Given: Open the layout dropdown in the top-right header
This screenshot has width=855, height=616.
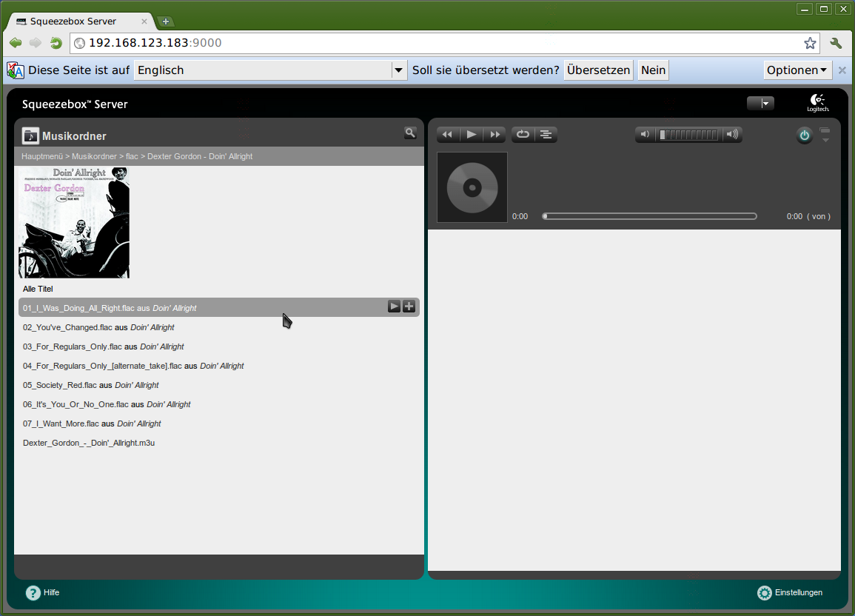Looking at the screenshot, I should [x=760, y=103].
